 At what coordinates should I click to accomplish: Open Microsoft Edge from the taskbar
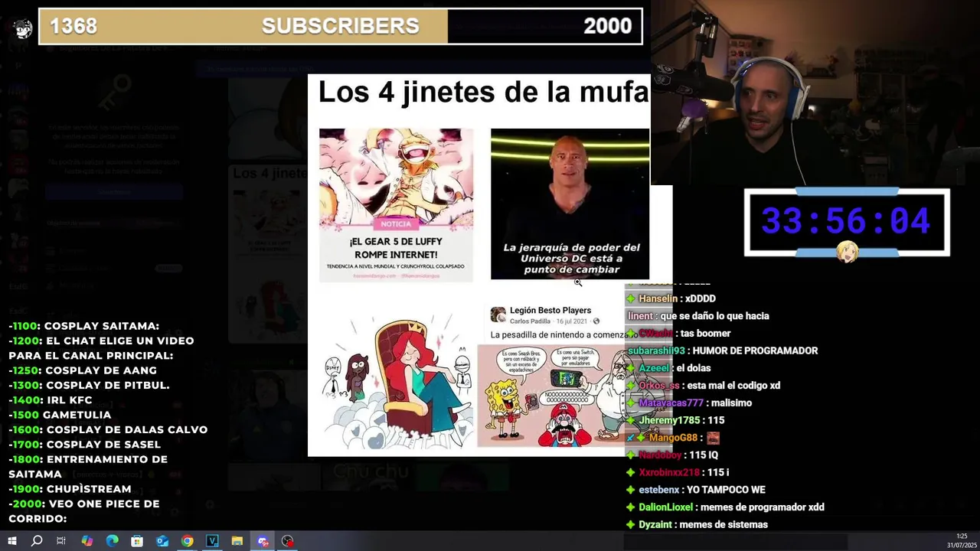coord(112,541)
